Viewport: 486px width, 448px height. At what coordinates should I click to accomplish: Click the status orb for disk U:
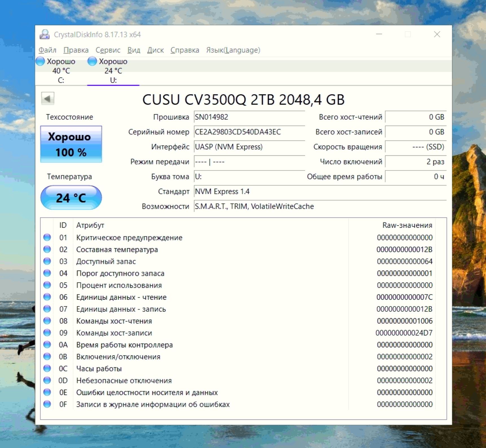click(92, 61)
